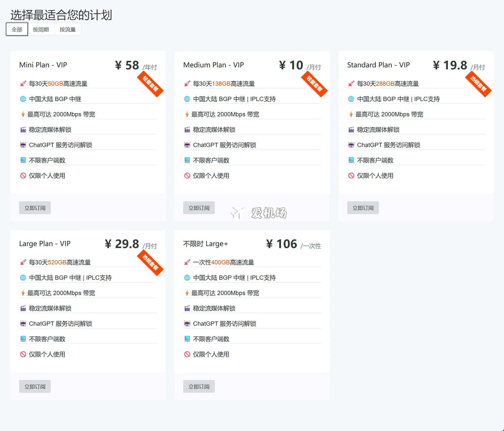The width and height of the screenshot is (504, 431).
Task: Click the personal-use prohibition icon on Medium Plan
Action: pos(187,175)
